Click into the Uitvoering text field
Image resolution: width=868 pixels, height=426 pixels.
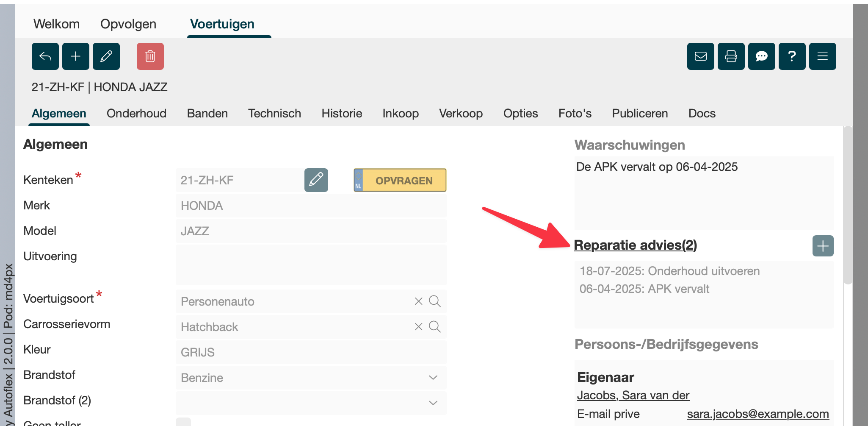pos(311,265)
